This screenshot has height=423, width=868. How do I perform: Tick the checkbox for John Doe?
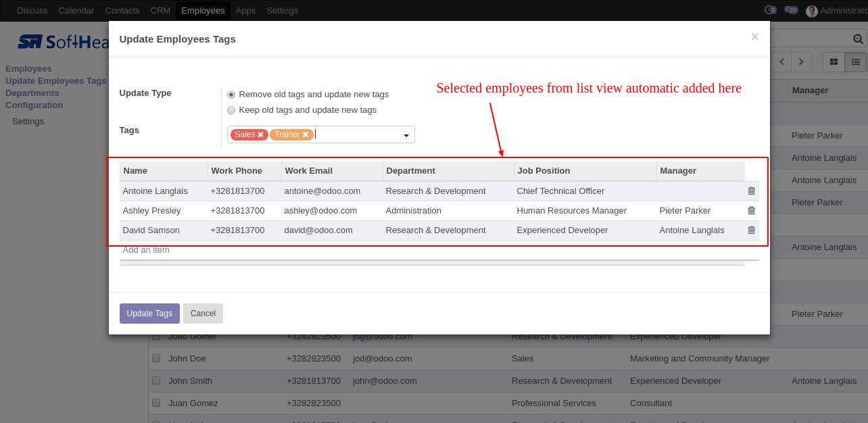pyautogui.click(x=156, y=358)
